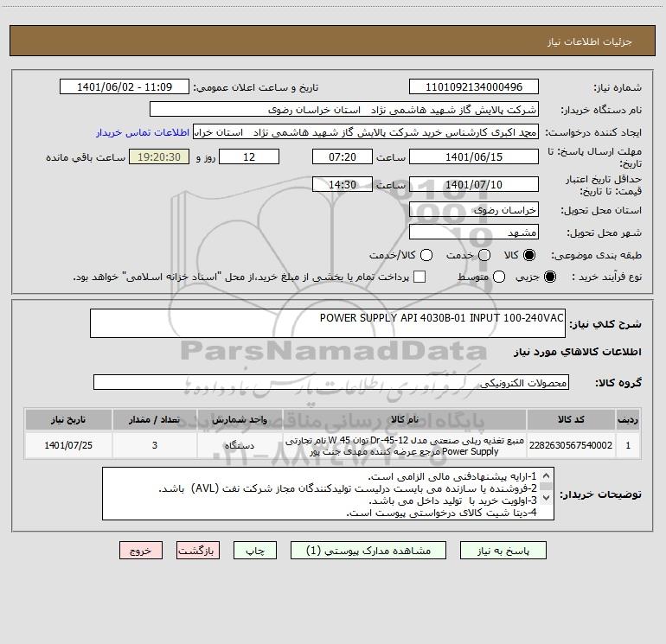
Task: Click the buyer notes line about AVL
Action: coord(348,488)
